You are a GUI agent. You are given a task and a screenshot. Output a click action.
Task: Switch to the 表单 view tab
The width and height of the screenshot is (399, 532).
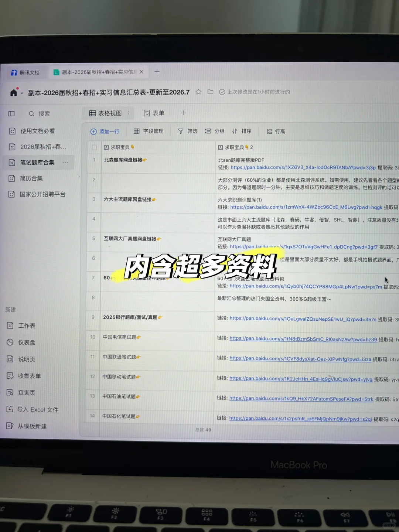point(154,113)
